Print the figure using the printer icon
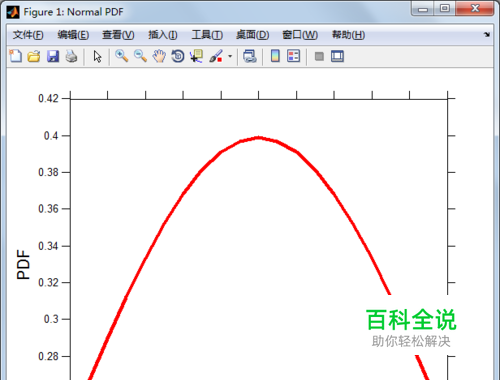 (x=71, y=56)
